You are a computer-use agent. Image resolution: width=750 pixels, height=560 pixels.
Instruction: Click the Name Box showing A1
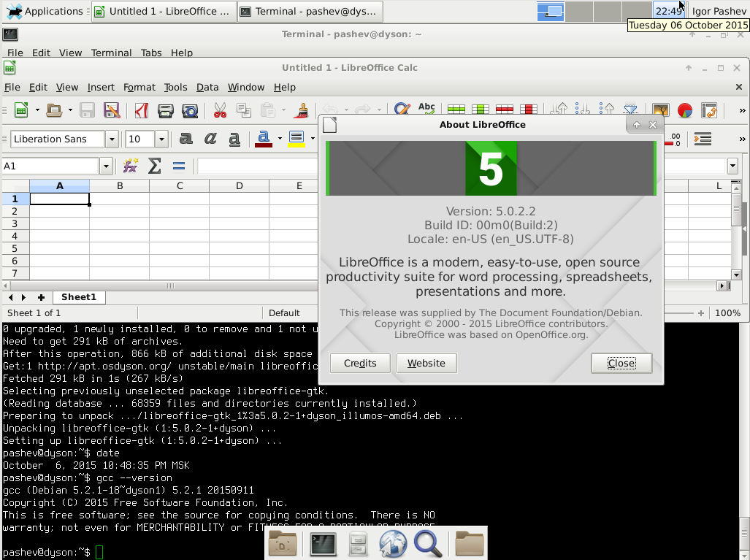[x=50, y=166]
